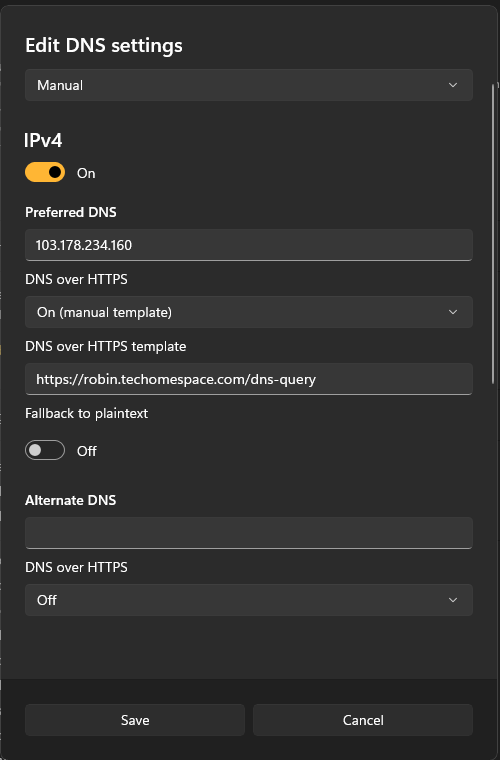The width and height of the screenshot is (500, 760).
Task: Turn off the IPv4 toggle switch
Action: pos(45,172)
